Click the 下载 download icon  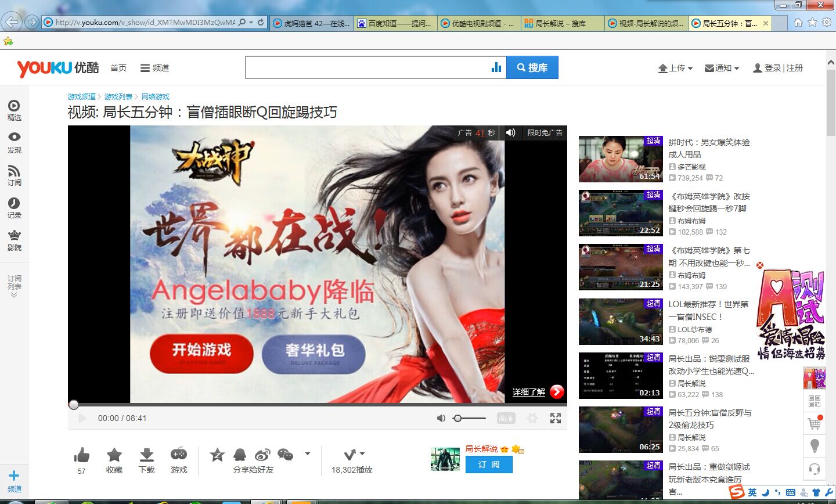coord(147,455)
